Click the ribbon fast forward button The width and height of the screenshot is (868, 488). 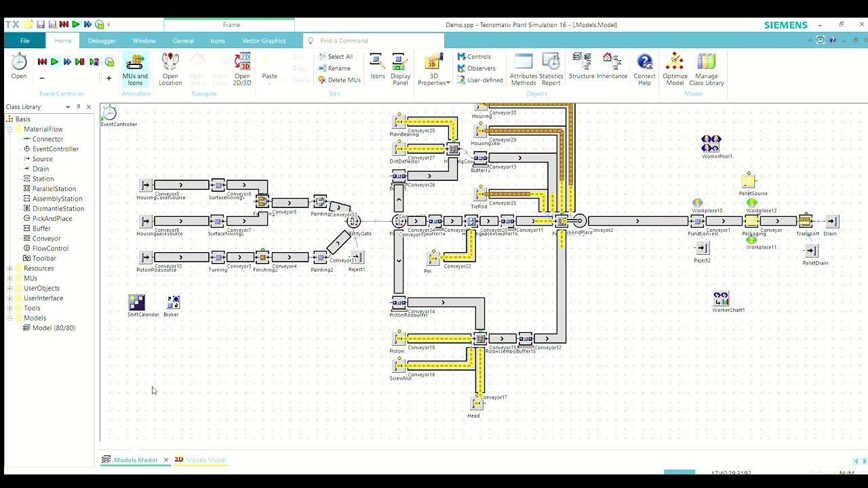[x=67, y=62]
